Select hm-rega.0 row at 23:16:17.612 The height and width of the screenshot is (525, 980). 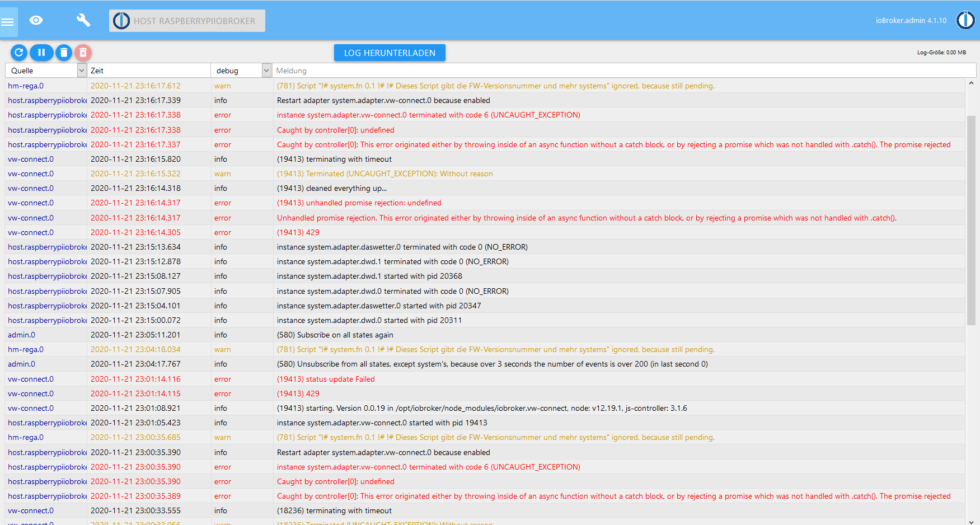pos(485,86)
